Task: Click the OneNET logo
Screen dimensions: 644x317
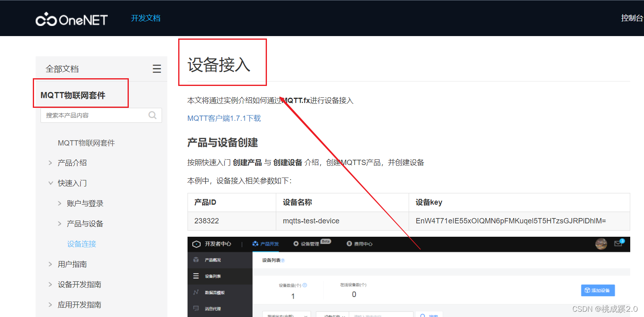Action: pyautogui.click(x=72, y=19)
